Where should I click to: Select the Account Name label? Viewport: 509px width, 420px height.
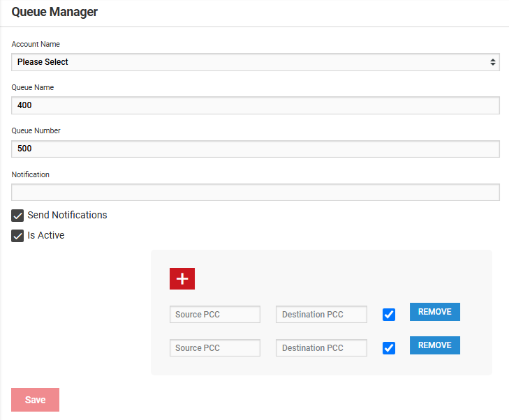36,44
